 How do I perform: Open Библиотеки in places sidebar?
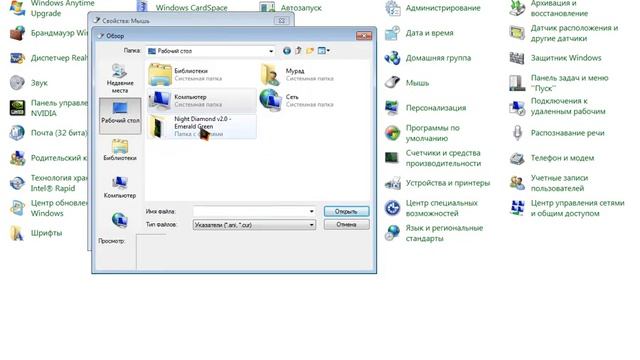[120, 150]
